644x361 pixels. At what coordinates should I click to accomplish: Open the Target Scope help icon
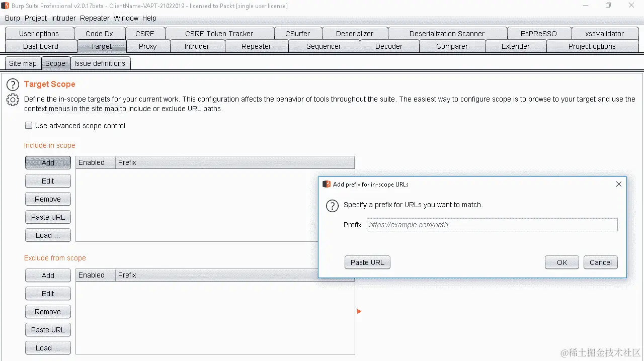(13, 84)
